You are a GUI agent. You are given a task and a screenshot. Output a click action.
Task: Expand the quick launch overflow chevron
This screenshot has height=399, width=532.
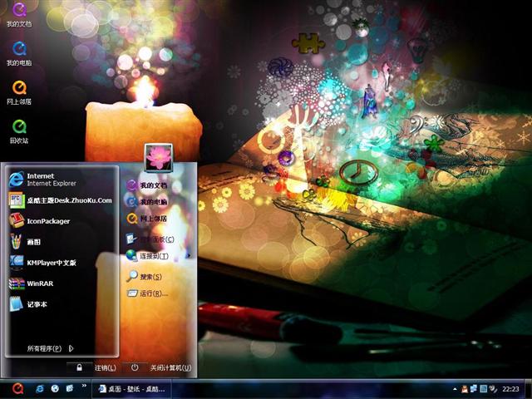(x=84, y=386)
